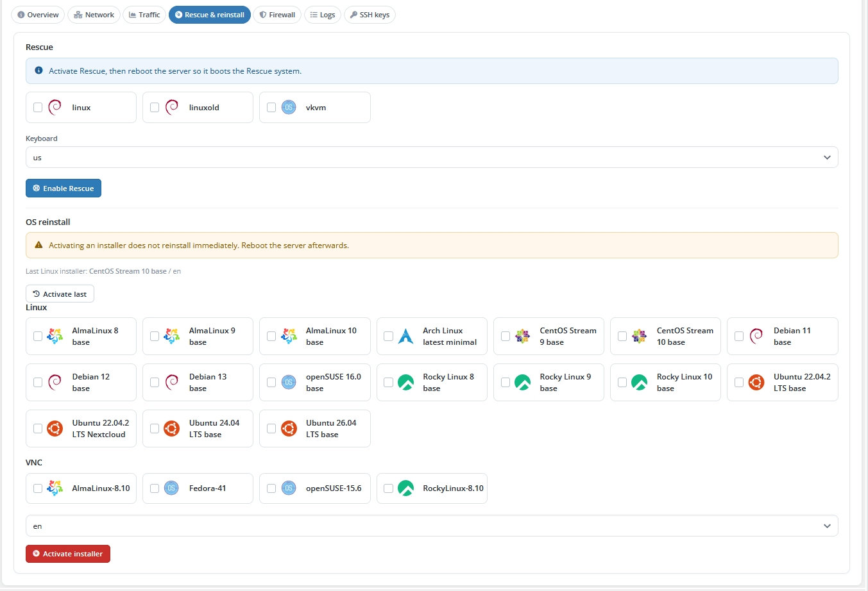Check the Rocky Linux 8 base checkbox

[x=388, y=382]
